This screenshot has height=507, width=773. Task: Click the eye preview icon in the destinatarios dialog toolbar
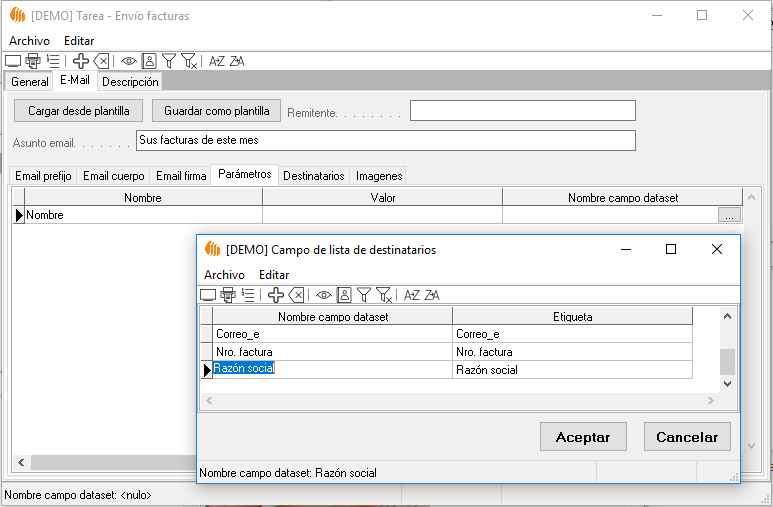click(x=324, y=295)
